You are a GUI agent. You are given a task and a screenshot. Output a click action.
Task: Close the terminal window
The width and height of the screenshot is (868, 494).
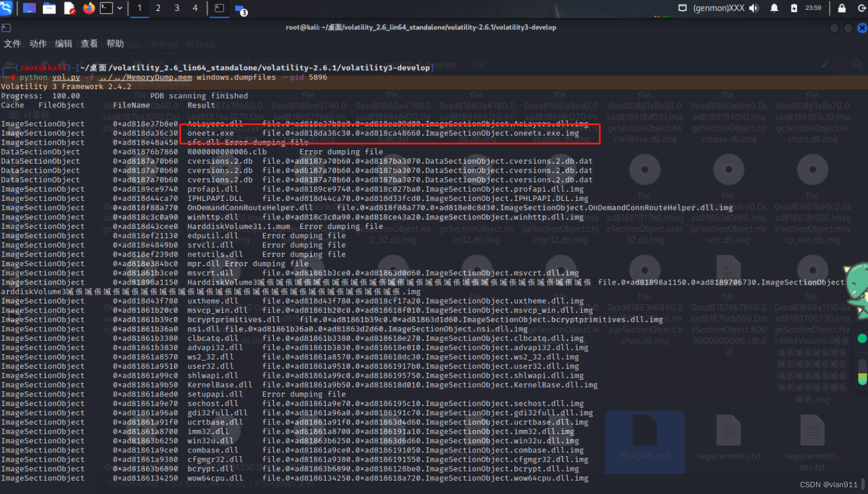click(x=861, y=28)
